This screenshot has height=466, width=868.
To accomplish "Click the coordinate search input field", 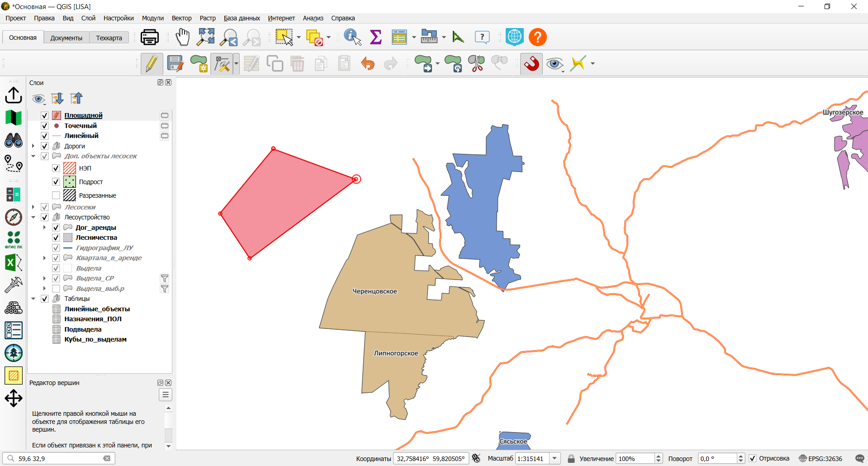I will (x=59, y=459).
